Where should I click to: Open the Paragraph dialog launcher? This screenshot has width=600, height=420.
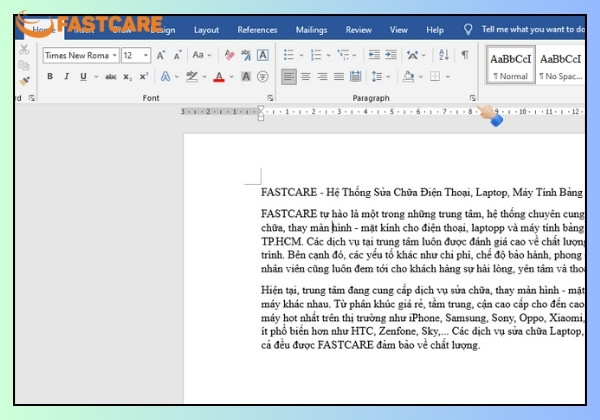473,98
